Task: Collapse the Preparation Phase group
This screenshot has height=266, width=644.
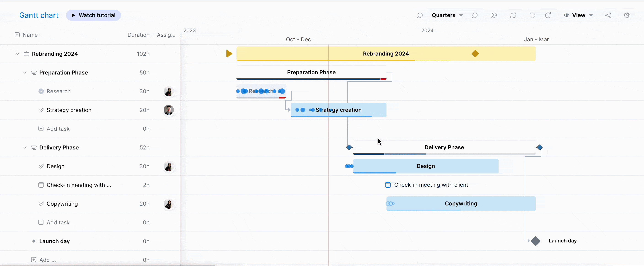Action: click(x=24, y=72)
